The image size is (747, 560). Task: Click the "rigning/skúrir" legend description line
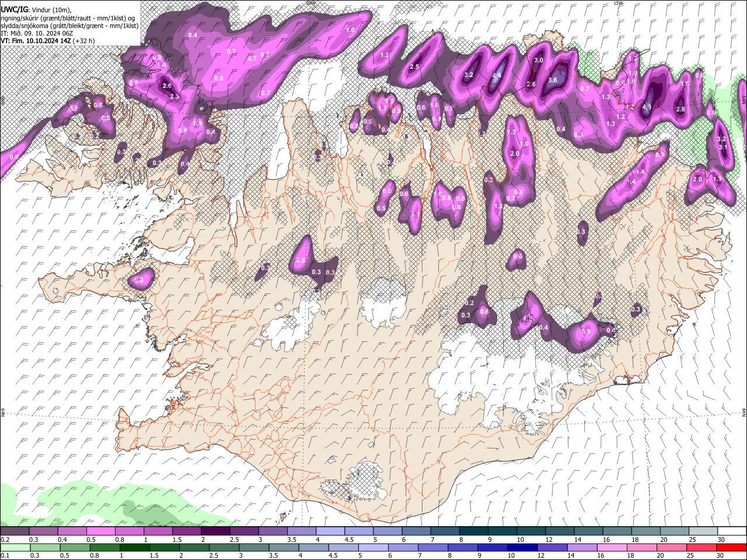tap(68, 17)
